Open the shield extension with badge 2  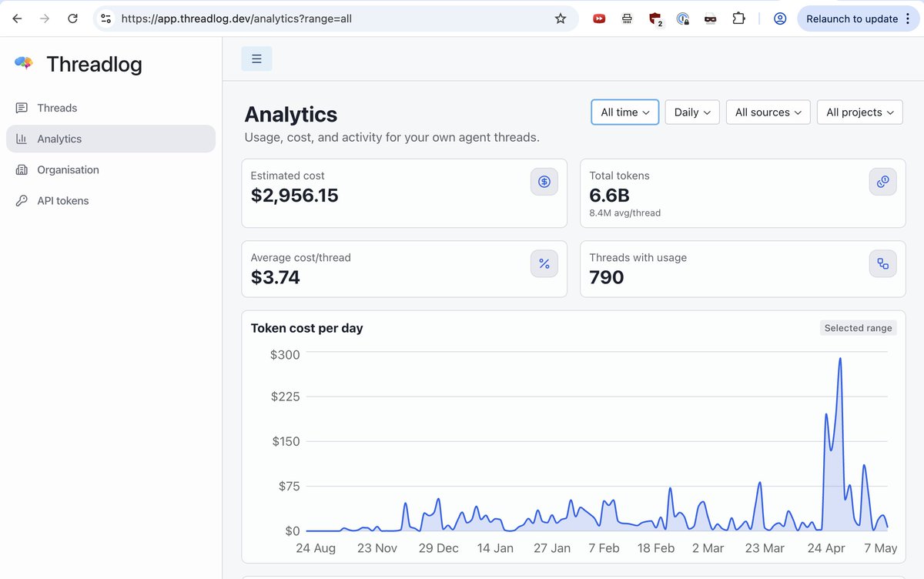(x=655, y=19)
